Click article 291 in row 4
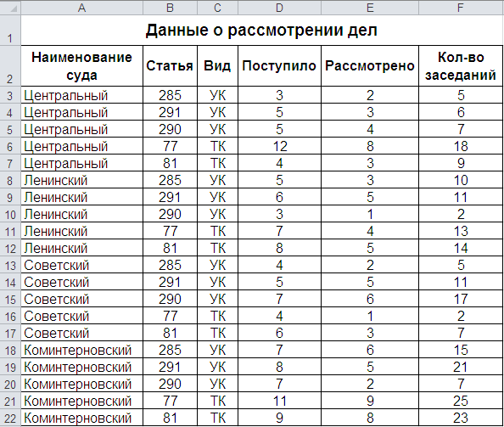The width and height of the screenshot is (504, 427). pyautogui.click(x=170, y=112)
